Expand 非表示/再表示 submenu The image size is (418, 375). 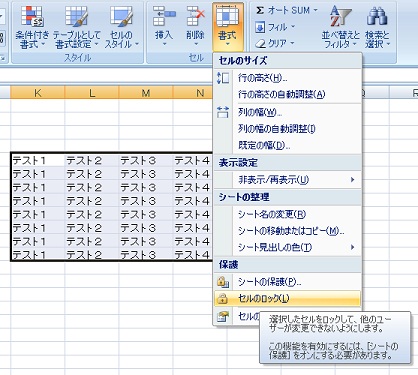click(x=287, y=180)
